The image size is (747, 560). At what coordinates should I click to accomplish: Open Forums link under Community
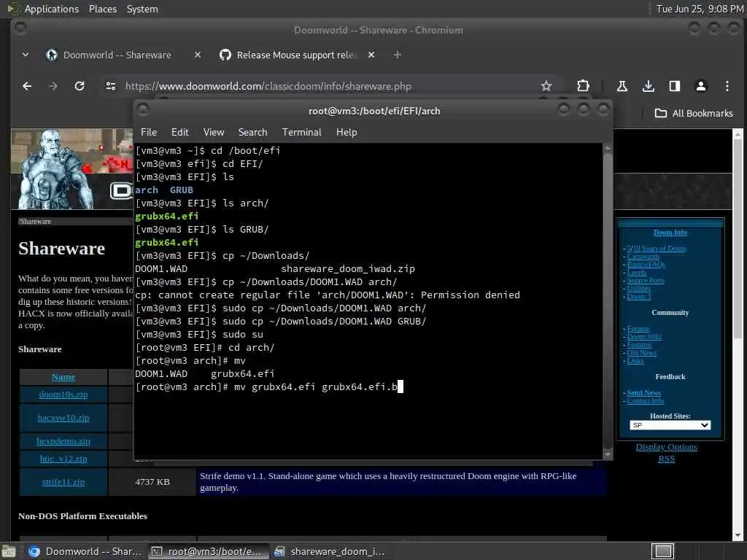click(x=638, y=329)
